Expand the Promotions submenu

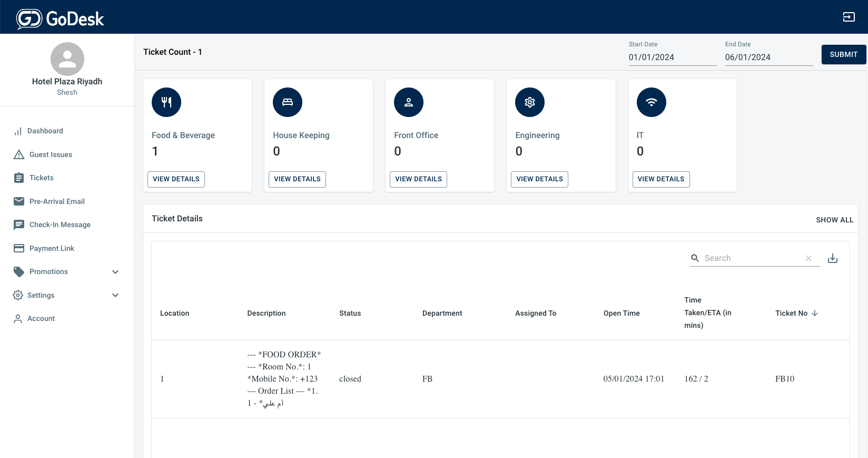[115, 272]
